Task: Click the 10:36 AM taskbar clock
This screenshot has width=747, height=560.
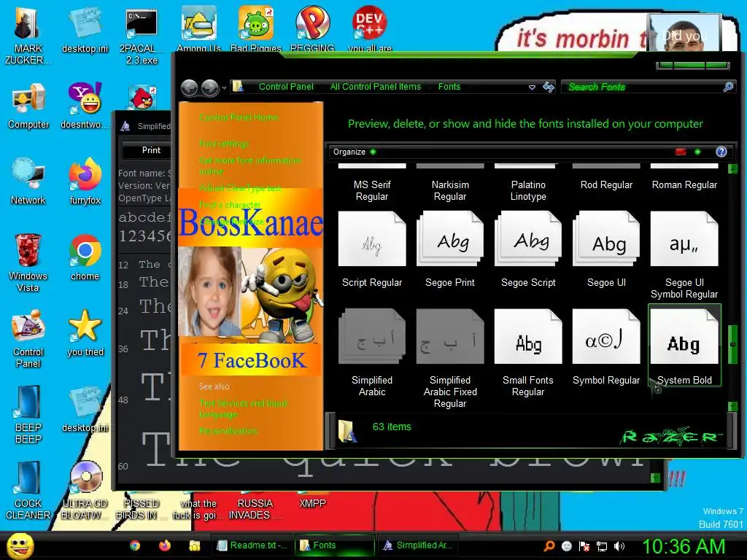Action: point(684,546)
